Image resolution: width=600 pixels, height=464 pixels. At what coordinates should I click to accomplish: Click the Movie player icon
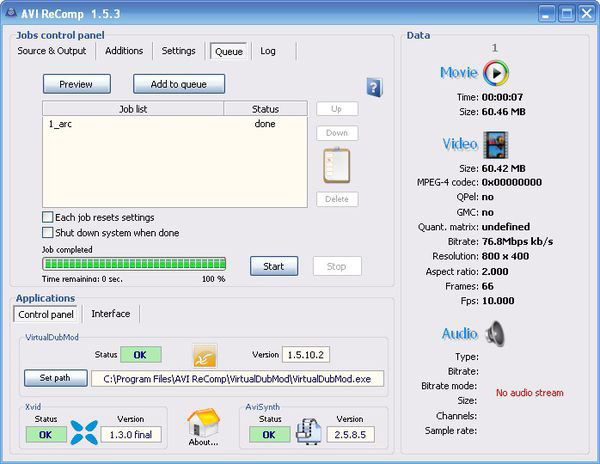click(496, 73)
